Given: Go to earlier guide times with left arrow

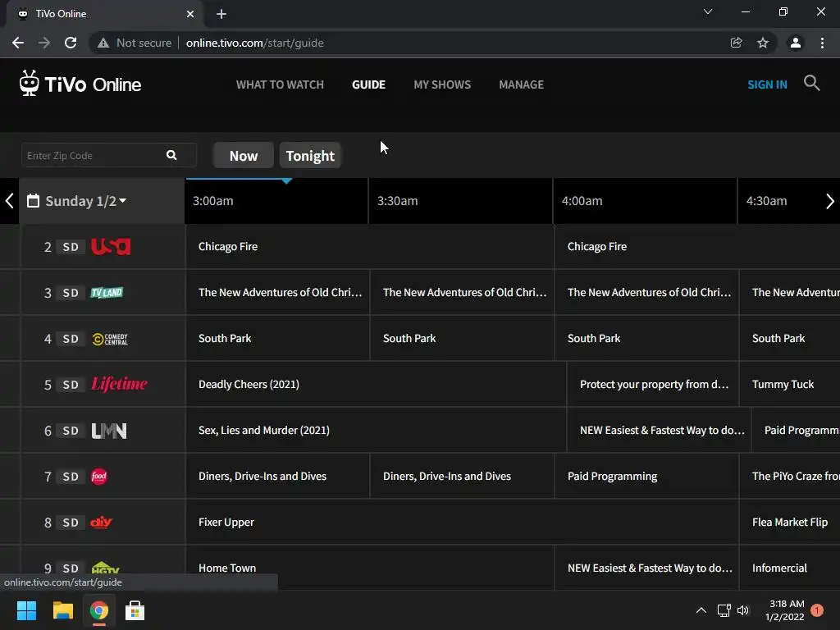Looking at the screenshot, I should (x=9, y=201).
